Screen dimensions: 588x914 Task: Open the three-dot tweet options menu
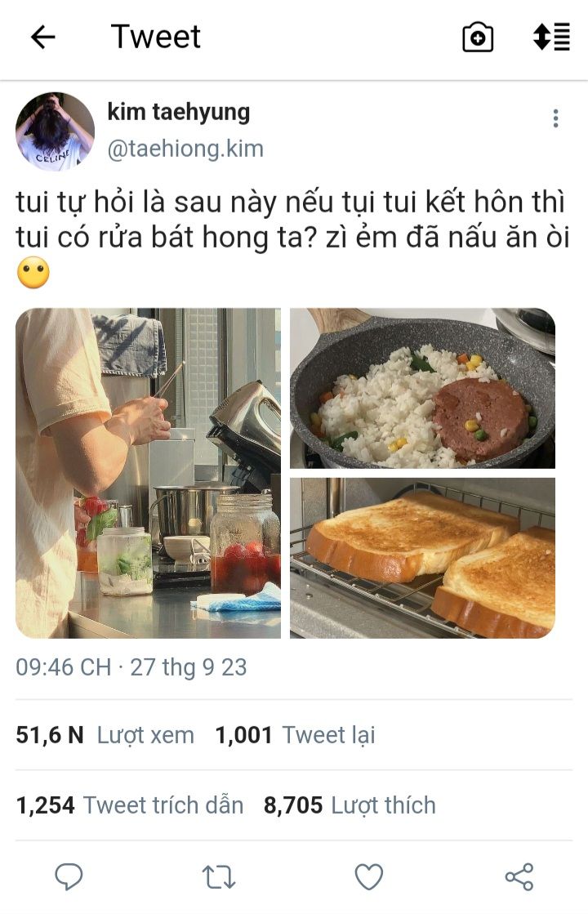(555, 118)
